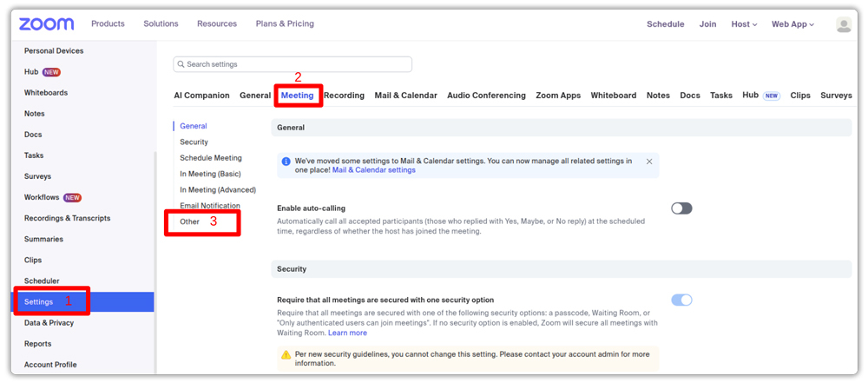Screen dimensions: 868x383
Task: Open the Surveys settings tab
Action: [836, 96]
